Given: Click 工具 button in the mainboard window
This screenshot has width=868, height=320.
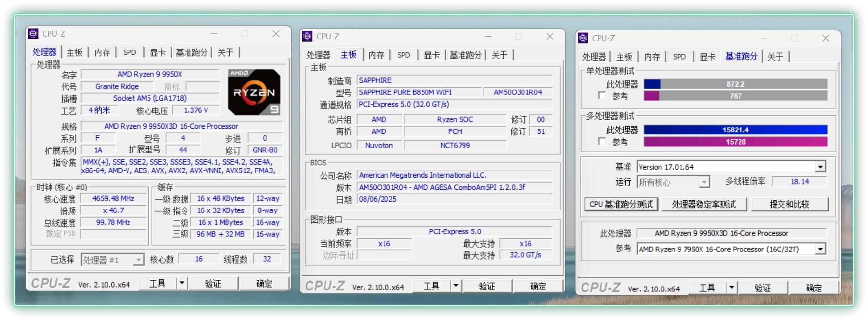Looking at the screenshot, I should (431, 286).
